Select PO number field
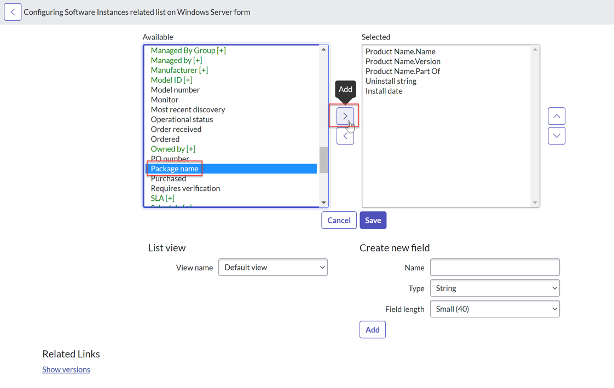 [x=170, y=159]
